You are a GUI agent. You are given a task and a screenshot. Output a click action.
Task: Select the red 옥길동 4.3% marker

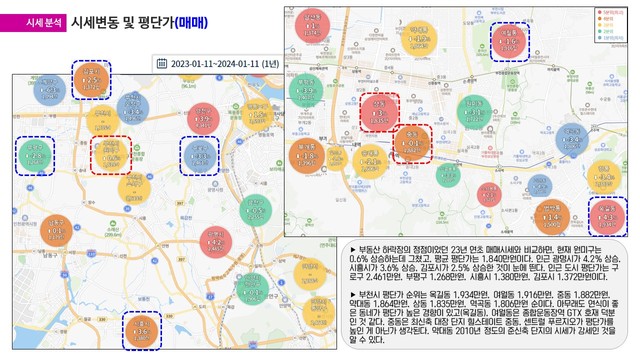(607, 217)
